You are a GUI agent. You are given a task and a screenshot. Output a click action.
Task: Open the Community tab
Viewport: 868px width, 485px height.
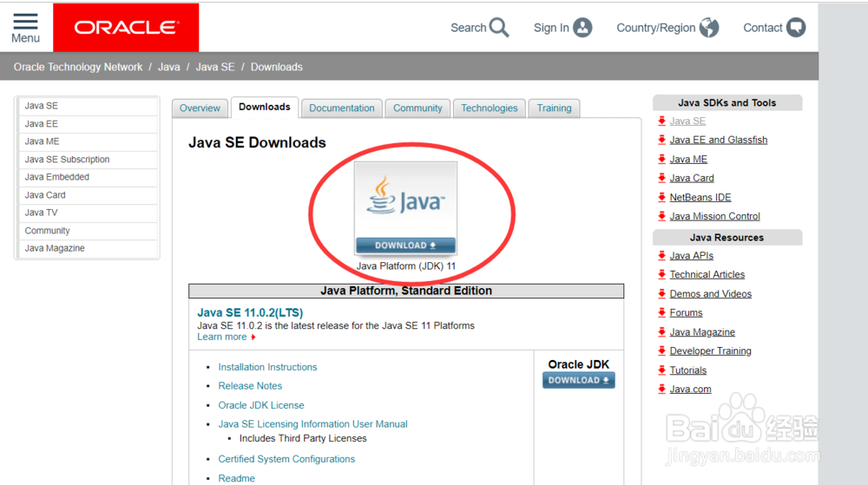pyautogui.click(x=418, y=108)
